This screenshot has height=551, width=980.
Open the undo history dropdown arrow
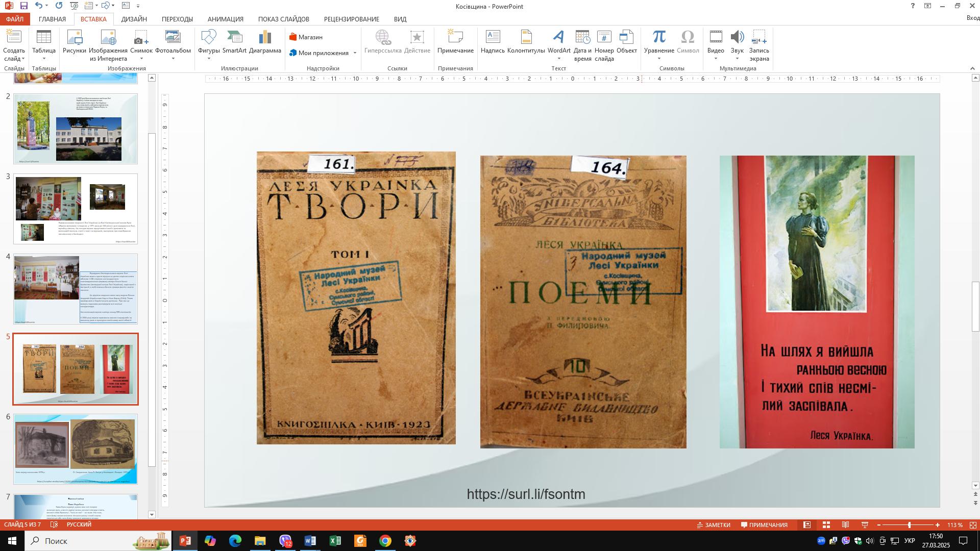pos(47,6)
